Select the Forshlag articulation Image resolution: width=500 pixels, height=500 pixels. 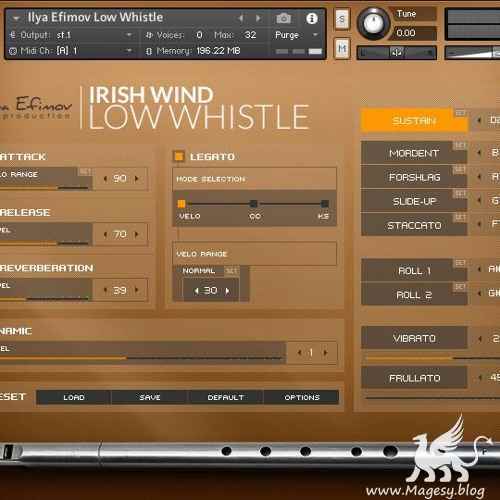click(x=414, y=177)
